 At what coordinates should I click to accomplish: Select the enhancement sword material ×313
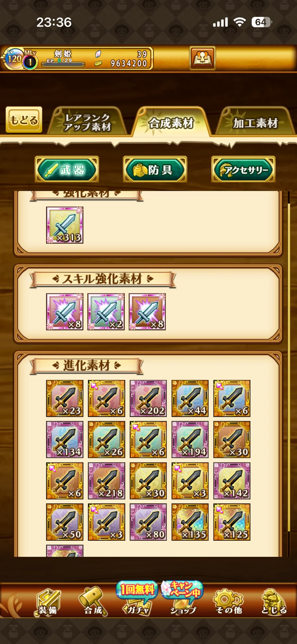coord(65,225)
